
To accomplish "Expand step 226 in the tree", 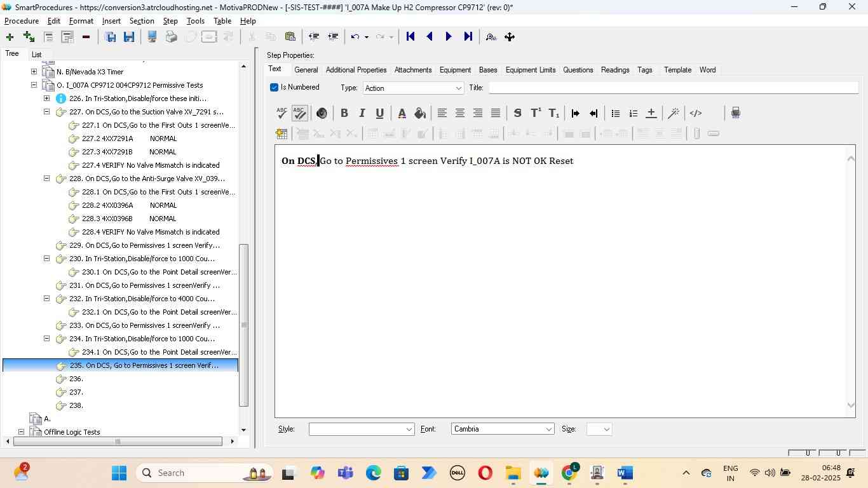I will point(46,98).
